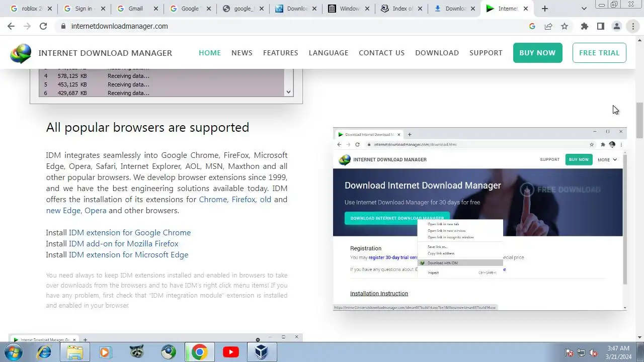644x362 pixels.
Task: Open the tab search dropdown arrow
Action: pyautogui.click(x=584, y=9)
